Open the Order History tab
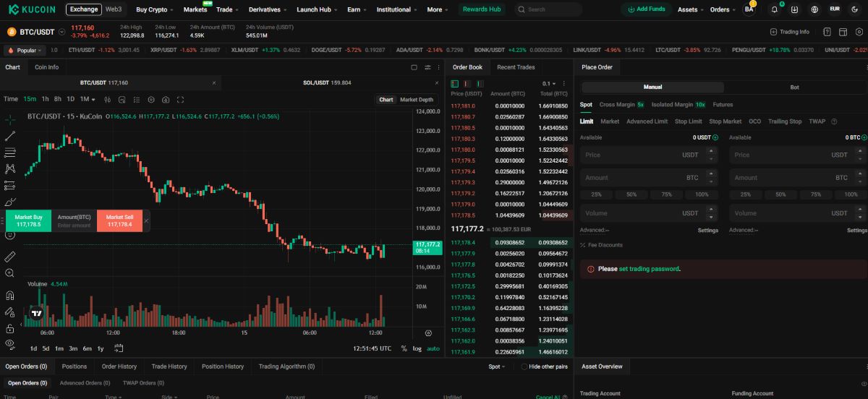868x399 pixels. pyautogui.click(x=119, y=366)
